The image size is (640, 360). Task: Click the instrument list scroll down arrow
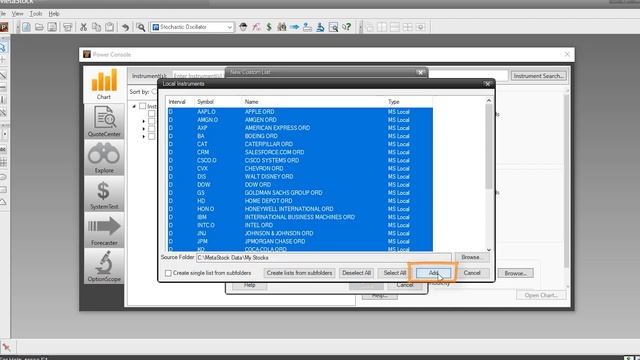(489, 249)
